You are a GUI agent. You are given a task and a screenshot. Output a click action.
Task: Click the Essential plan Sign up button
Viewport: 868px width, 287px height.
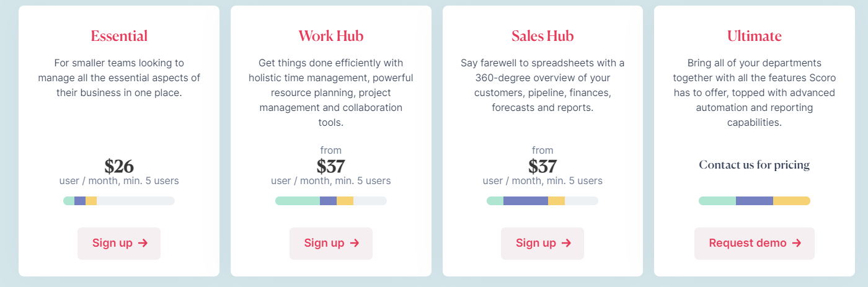pos(119,243)
